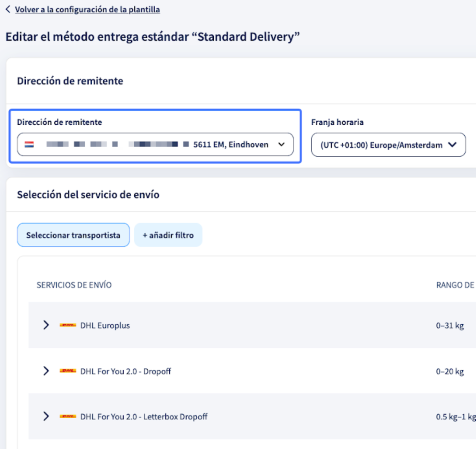This screenshot has width=476, height=449.
Task: Go back via Volver a la configuración link
Action: (87, 10)
